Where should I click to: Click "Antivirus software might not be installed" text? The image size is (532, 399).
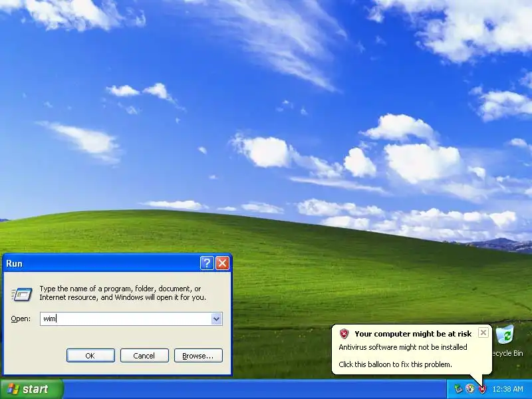tap(403, 347)
